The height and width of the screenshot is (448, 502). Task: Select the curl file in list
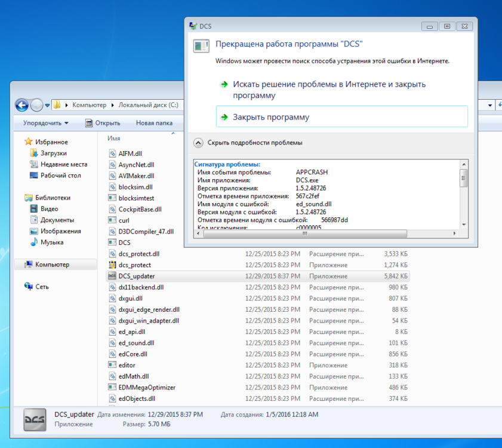pyautogui.click(x=124, y=220)
